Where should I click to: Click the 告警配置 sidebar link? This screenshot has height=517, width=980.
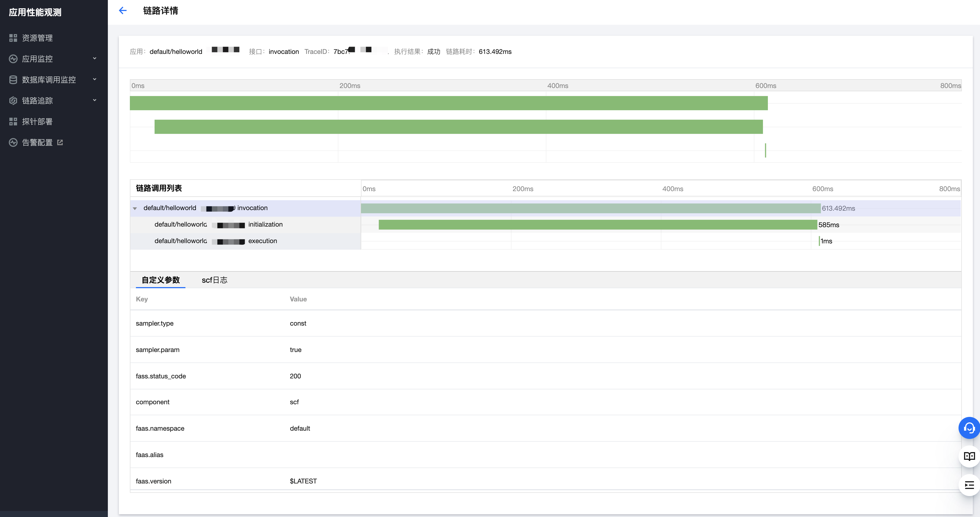point(37,142)
